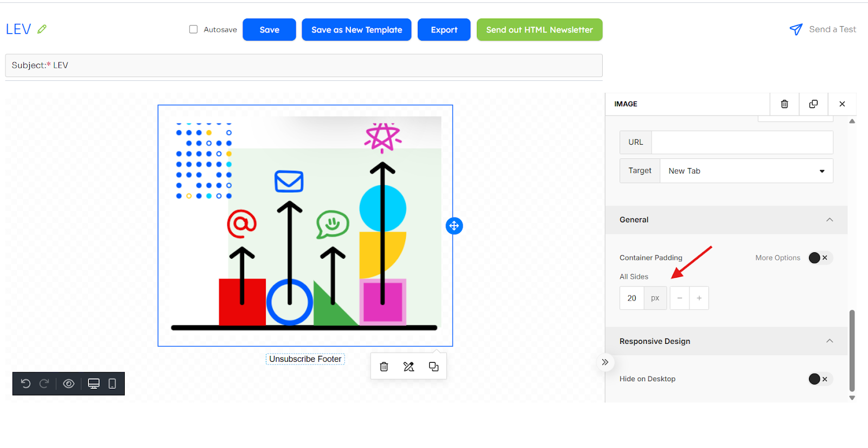Switch to mobile view icon
Screen dimensions: 868x448
coord(112,383)
